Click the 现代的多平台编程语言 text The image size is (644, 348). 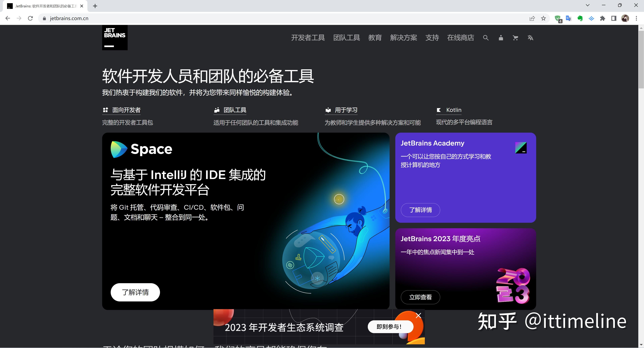point(464,122)
